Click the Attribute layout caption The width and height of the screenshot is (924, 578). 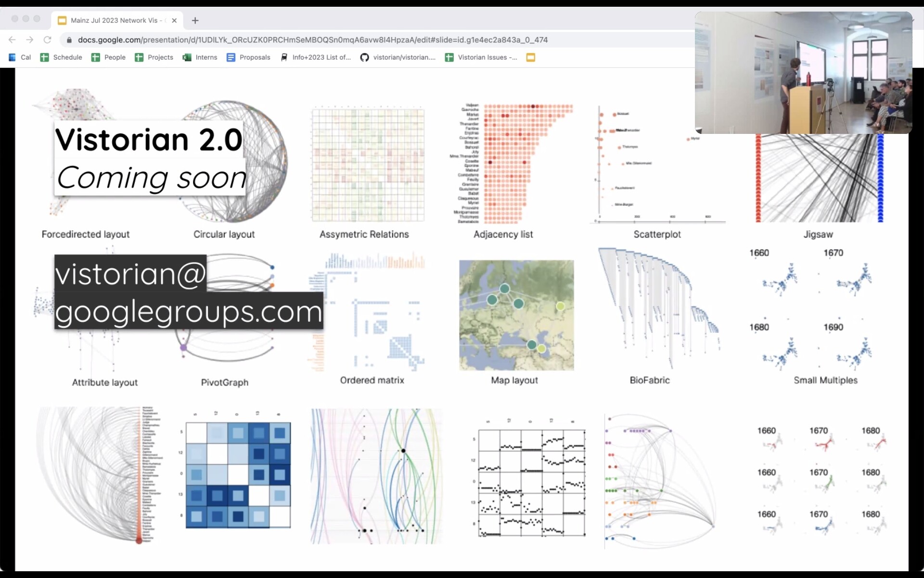coord(105,382)
